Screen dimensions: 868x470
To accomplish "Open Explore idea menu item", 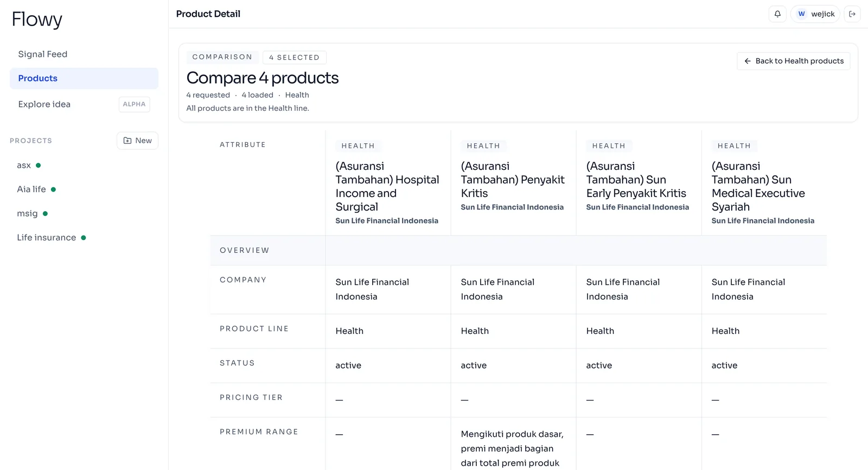I will [x=84, y=104].
